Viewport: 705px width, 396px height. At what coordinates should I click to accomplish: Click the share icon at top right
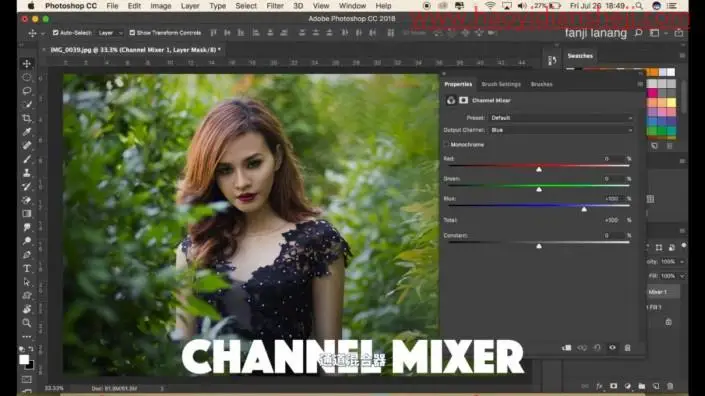click(679, 33)
